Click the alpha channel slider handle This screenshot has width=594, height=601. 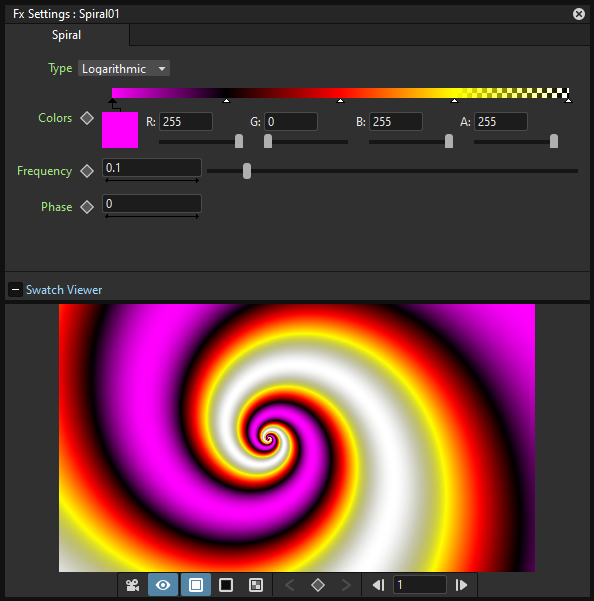point(554,141)
